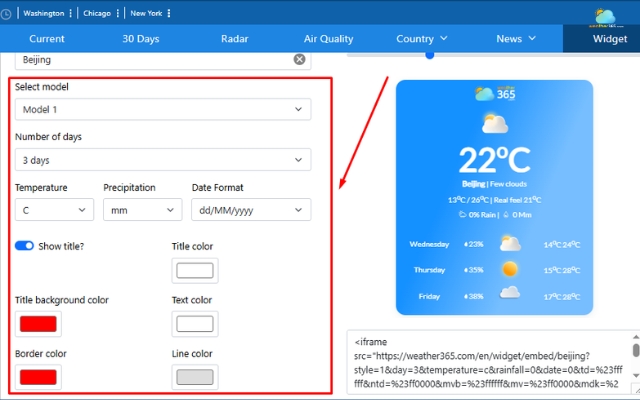The height and width of the screenshot is (400, 640).
Task: Select Washington city shortcut
Action: (44, 13)
